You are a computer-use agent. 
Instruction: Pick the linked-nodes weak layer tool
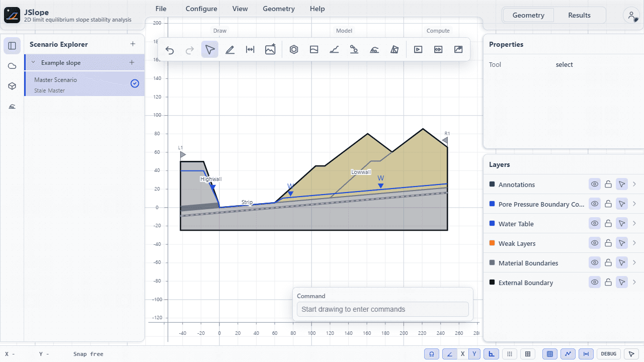(354, 50)
